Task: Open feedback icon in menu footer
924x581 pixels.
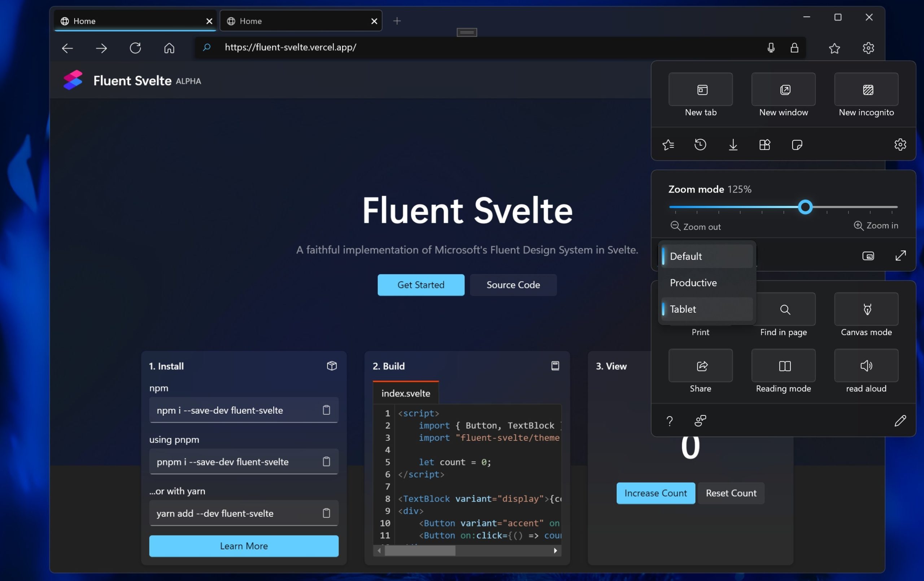Action: pyautogui.click(x=700, y=421)
